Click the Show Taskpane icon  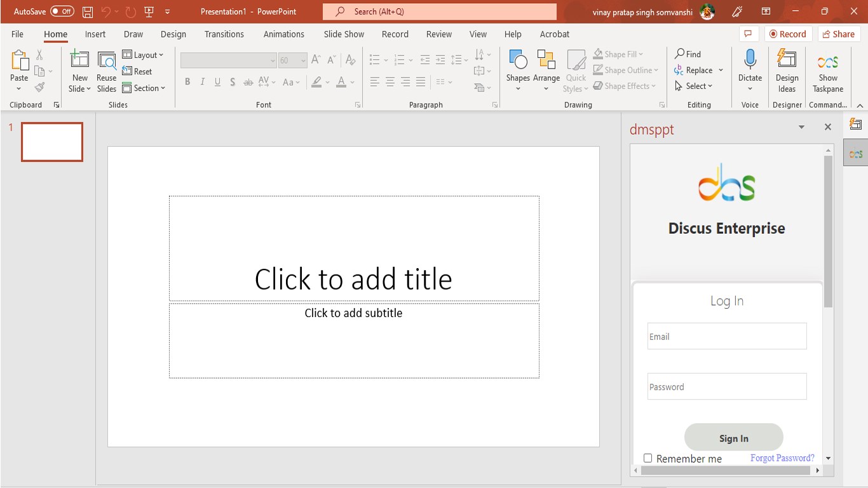(x=827, y=62)
